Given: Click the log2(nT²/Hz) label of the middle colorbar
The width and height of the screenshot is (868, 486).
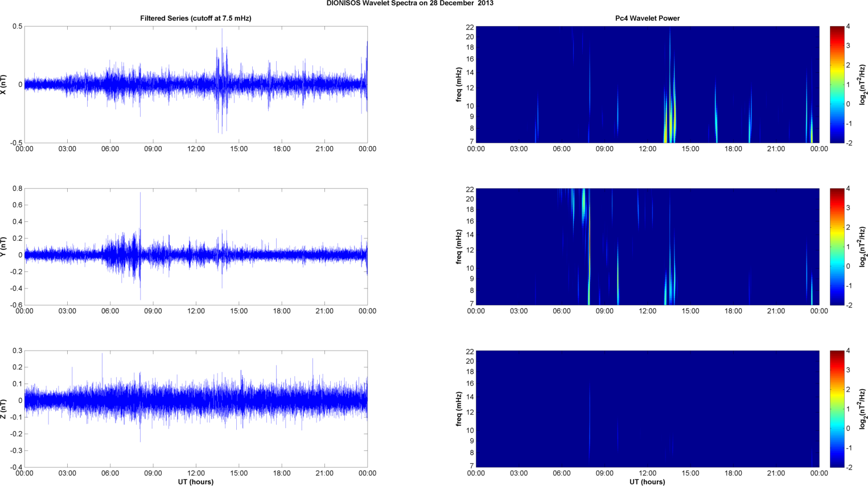Looking at the screenshot, I should click(863, 247).
